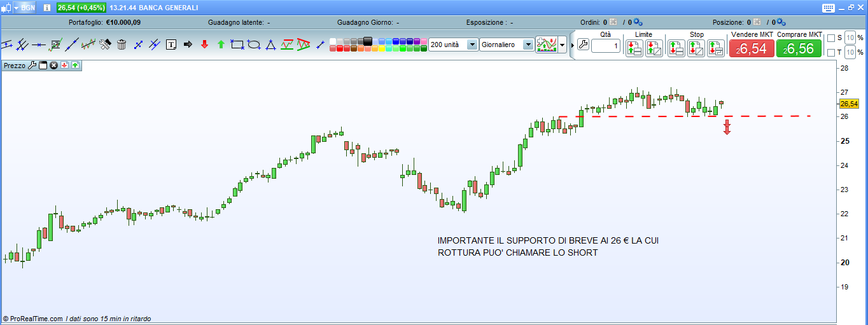Click the green 26,54 (+0,45%) price badge
Image resolution: width=868 pixels, height=325 pixels.
[x=81, y=8]
